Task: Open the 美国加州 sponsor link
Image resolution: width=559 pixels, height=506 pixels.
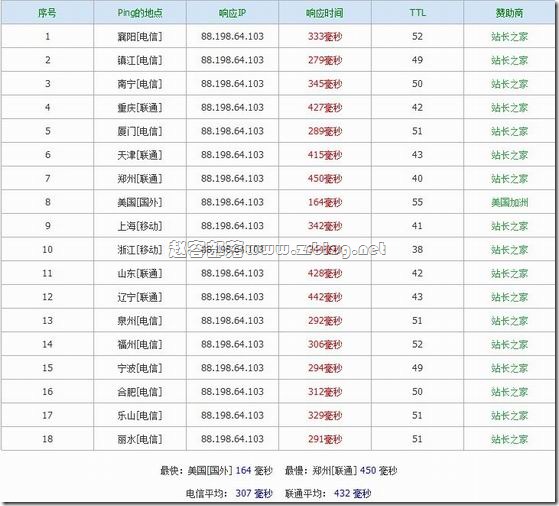Action: coord(509,202)
